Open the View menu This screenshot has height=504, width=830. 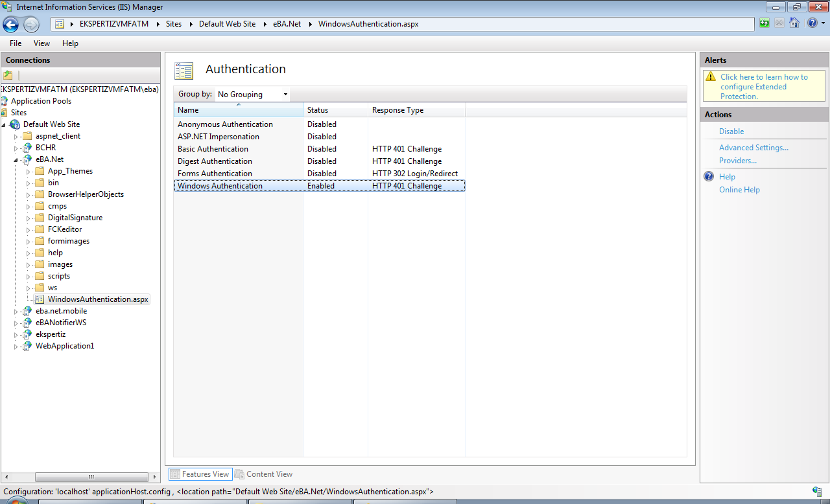coord(41,43)
